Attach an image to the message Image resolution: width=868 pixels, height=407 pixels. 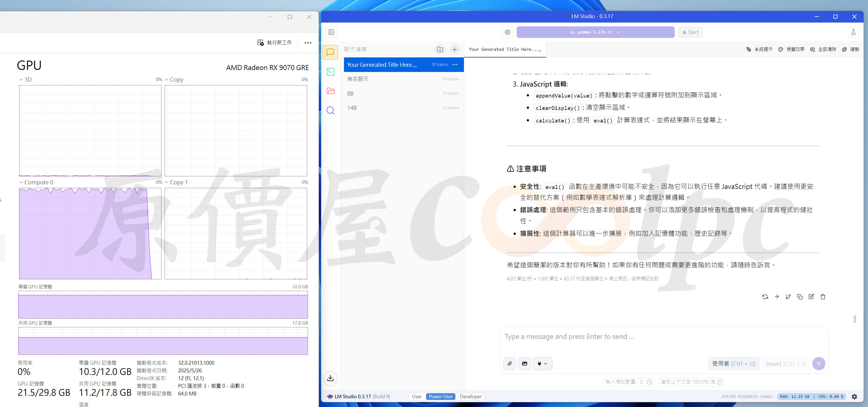(525, 364)
